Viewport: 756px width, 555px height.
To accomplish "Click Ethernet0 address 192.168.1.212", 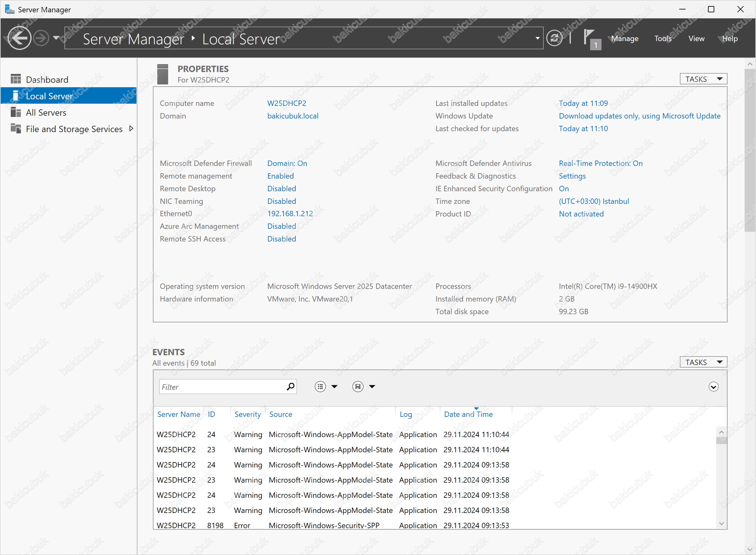I will 290,214.
